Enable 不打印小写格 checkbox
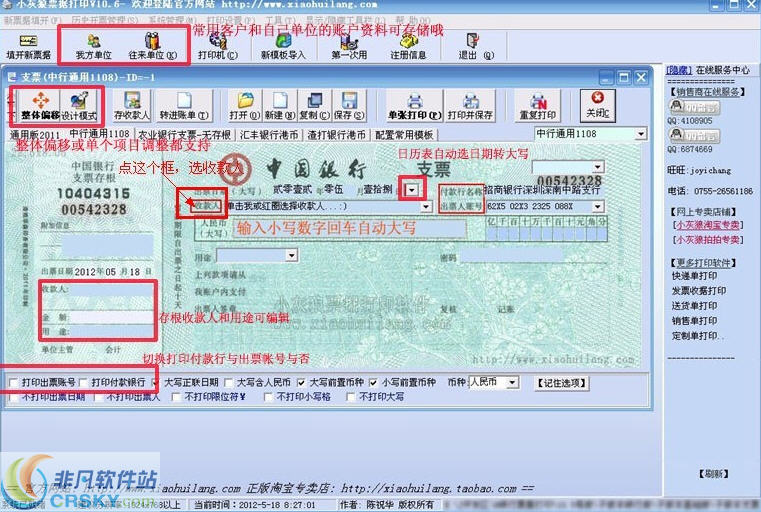 [267, 397]
